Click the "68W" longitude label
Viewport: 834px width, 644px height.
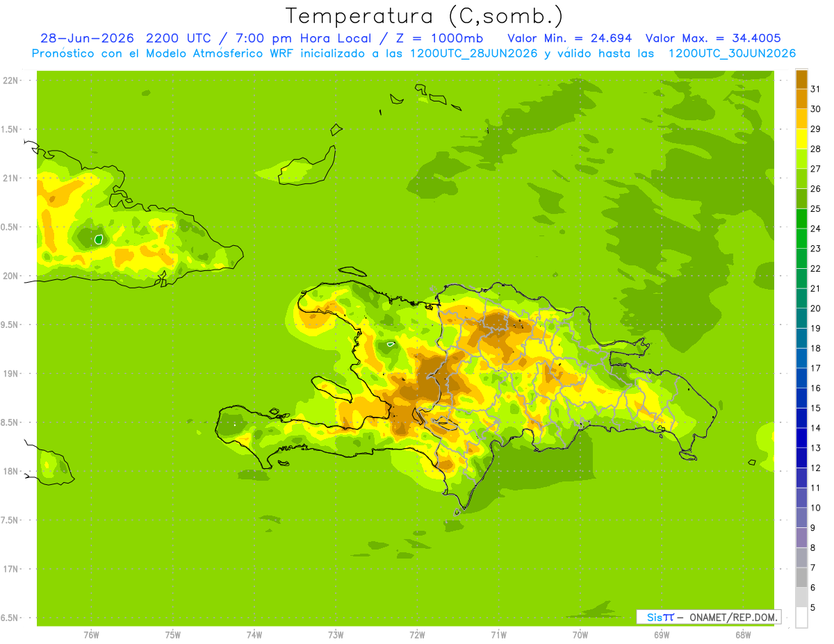(743, 634)
